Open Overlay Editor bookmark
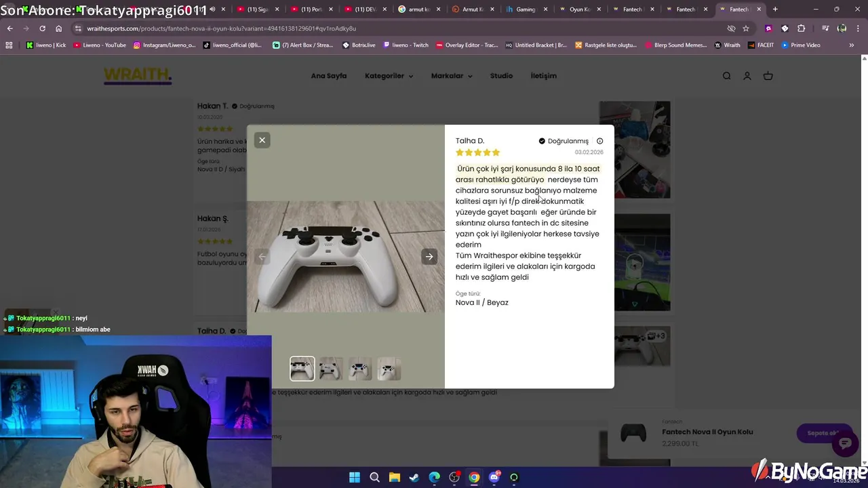This screenshot has width=868, height=488. [467, 45]
